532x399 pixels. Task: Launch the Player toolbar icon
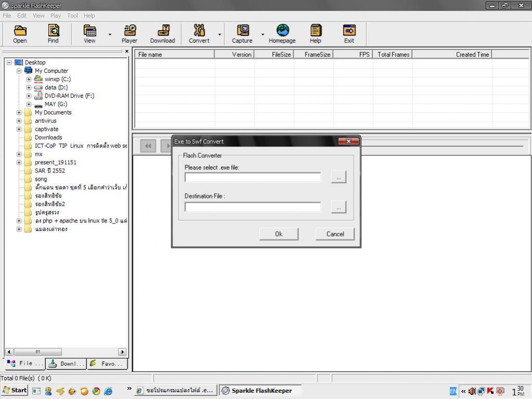pos(129,34)
